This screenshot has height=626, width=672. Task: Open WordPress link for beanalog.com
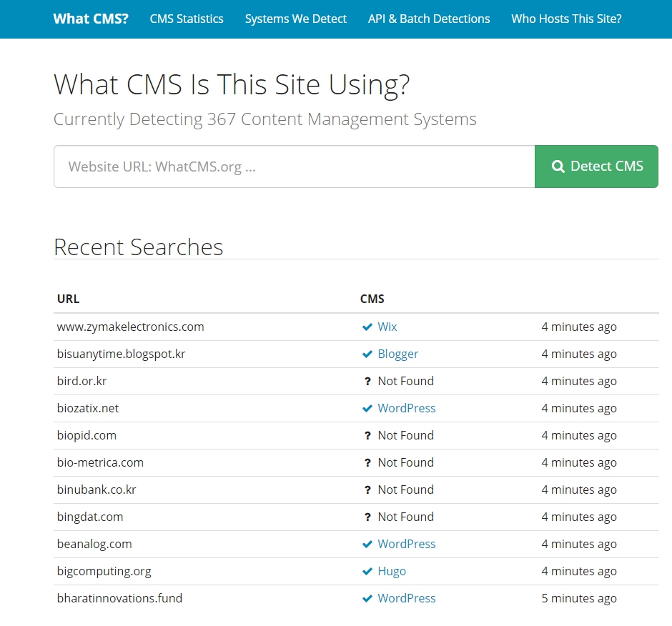[x=406, y=544]
